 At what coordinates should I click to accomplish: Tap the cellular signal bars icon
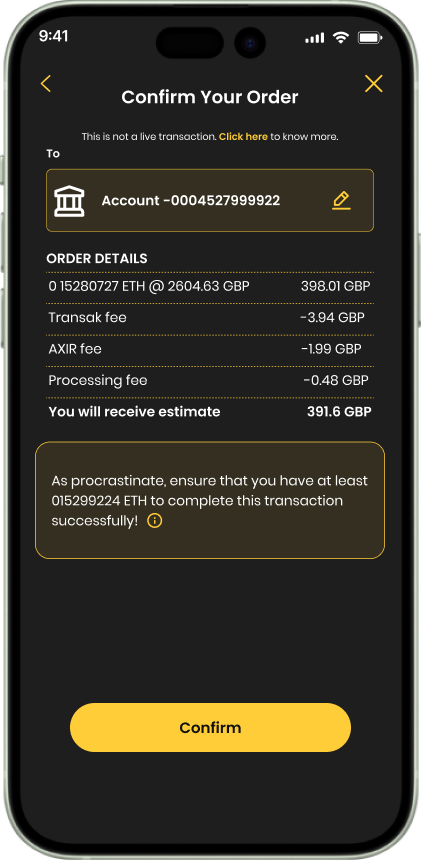[x=315, y=38]
